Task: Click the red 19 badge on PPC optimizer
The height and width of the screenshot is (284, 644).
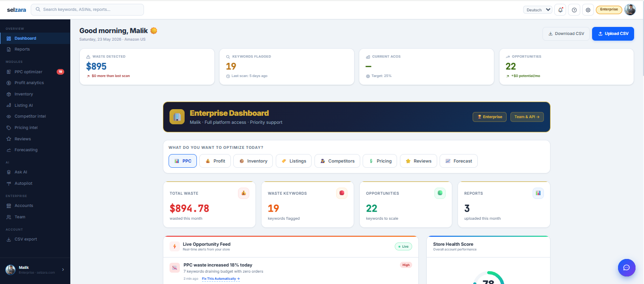Action: (x=60, y=72)
